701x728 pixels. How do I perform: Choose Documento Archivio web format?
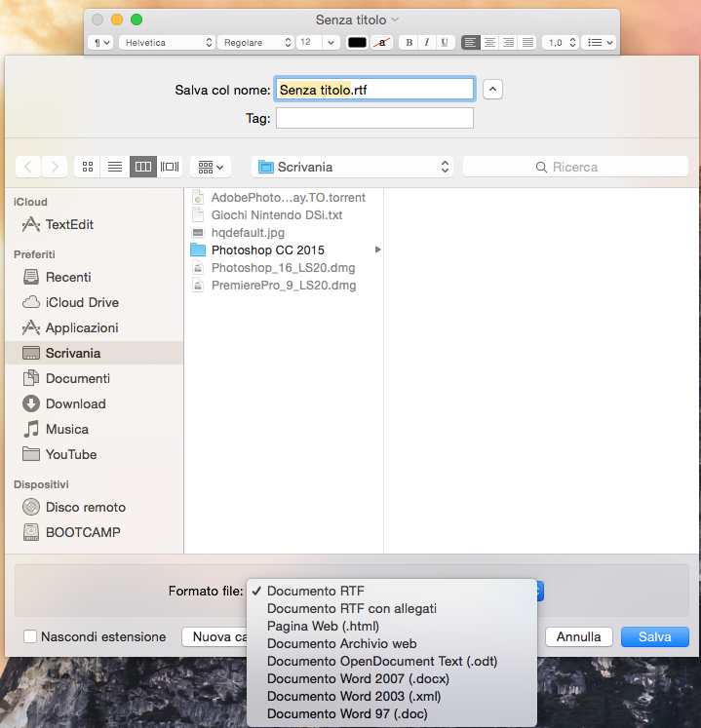392,643
